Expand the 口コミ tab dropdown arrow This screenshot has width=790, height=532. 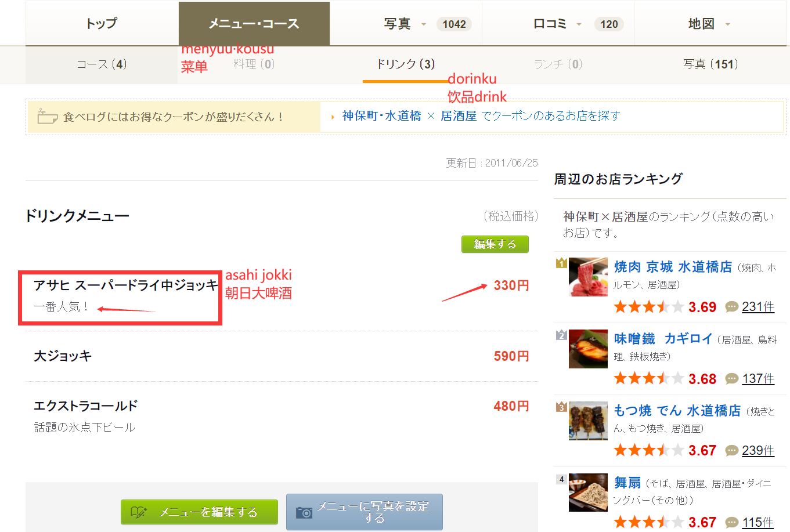579,24
